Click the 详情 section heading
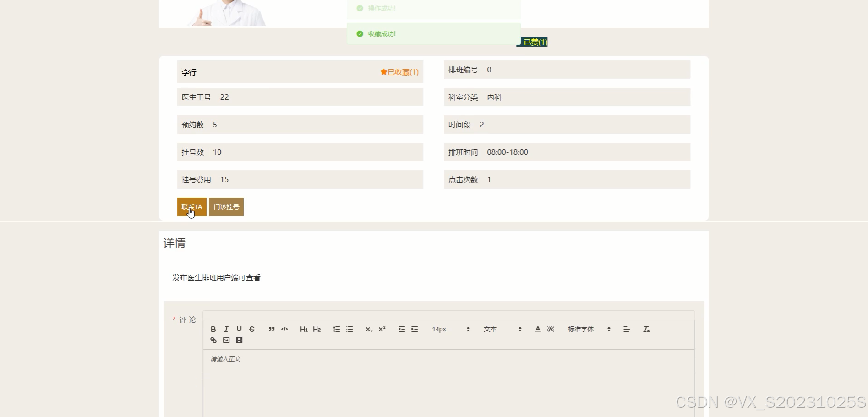The image size is (868, 417). (x=175, y=243)
